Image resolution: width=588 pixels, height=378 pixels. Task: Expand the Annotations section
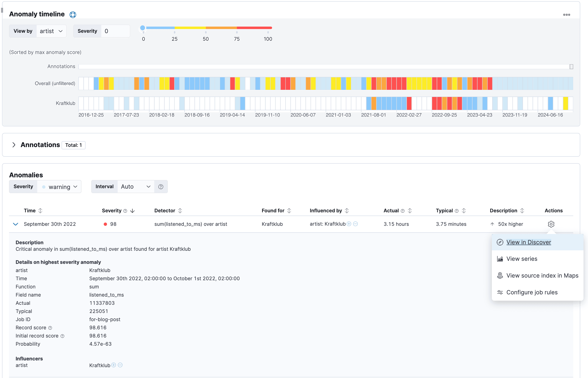pos(14,145)
